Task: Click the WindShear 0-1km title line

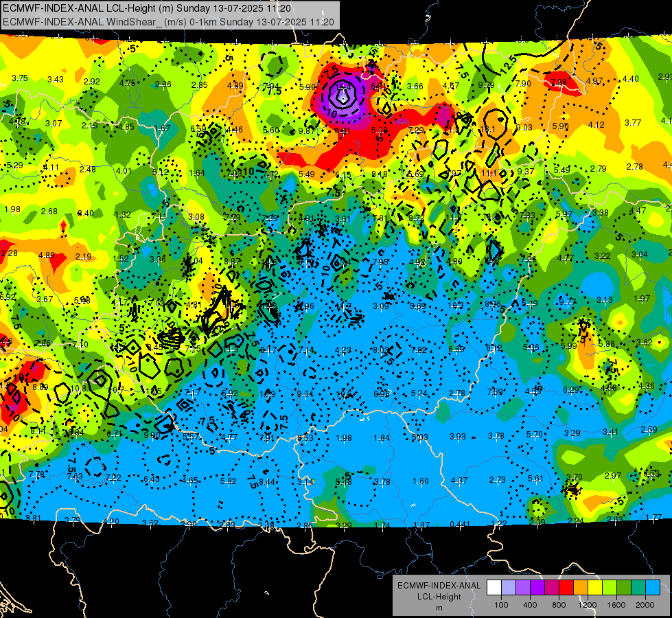Action: pyautogui.click(x=168, y=22)
